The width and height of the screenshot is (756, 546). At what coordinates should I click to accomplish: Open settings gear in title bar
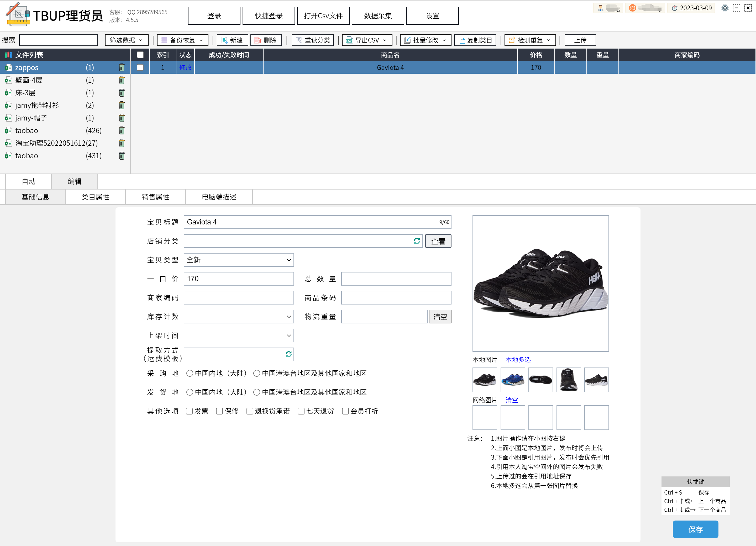coord(725,8)
